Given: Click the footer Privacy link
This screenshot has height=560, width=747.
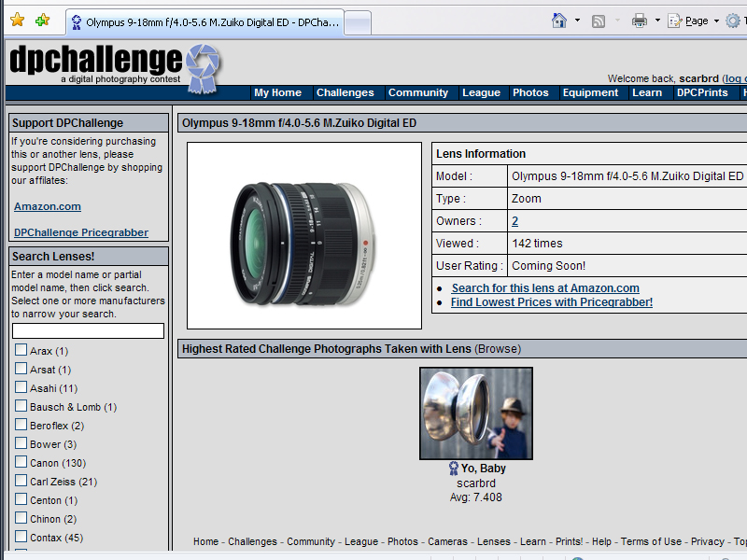Looking at the screenshot, I should coord(708,541).
